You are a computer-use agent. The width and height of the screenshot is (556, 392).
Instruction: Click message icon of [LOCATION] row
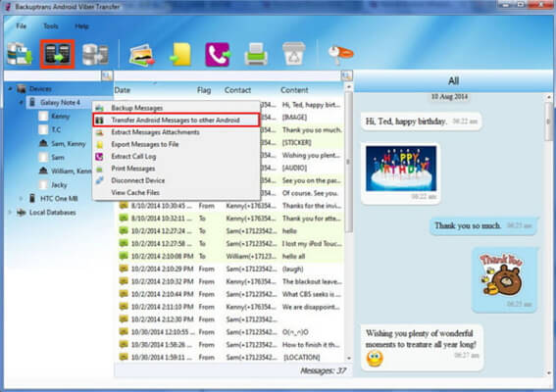(x=124, y=357)
